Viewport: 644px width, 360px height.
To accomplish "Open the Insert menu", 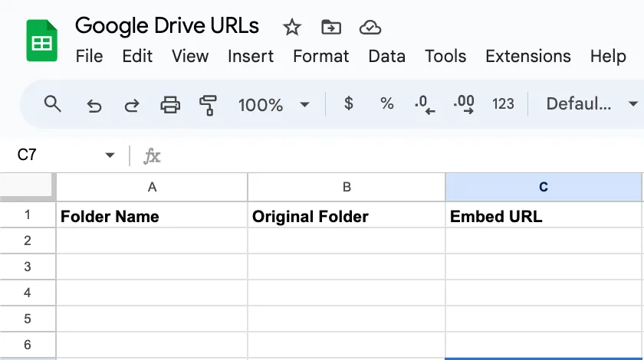I will 251,56.
